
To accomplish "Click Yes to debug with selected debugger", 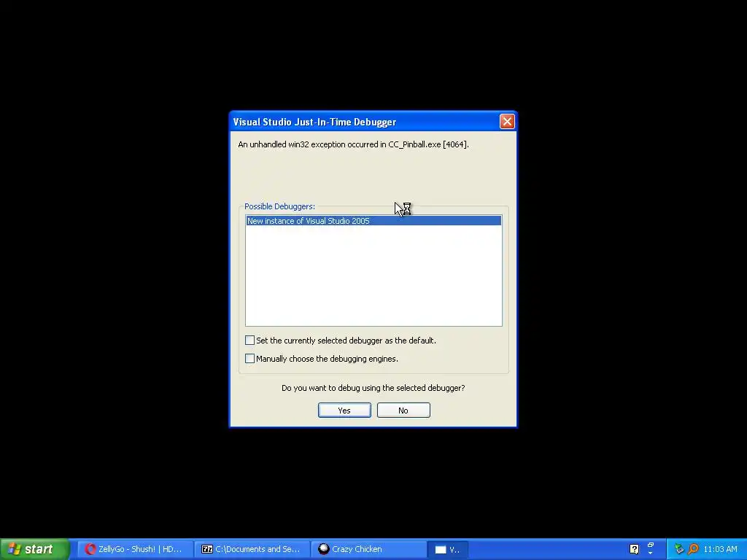I will tap(344, 410).
